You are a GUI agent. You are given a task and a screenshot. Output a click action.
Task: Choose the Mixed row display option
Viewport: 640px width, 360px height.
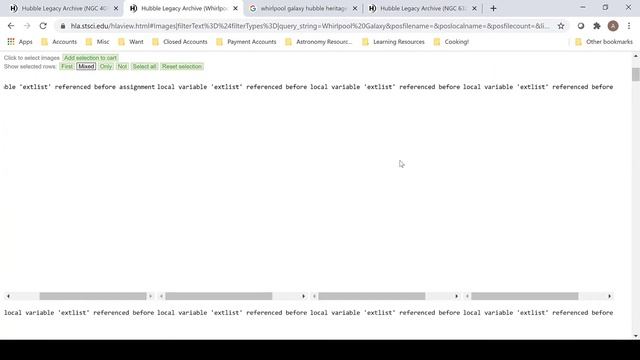pyautogui.click(x=86, y=67)
